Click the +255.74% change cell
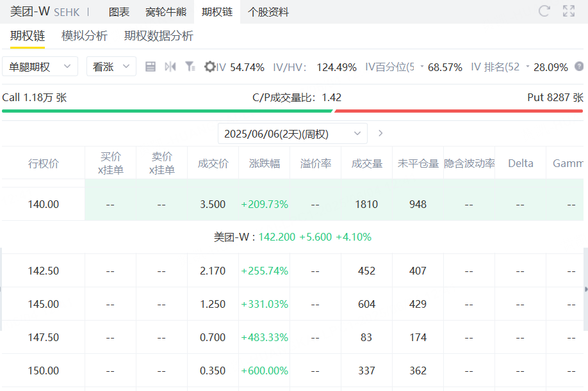 [265, 271]
